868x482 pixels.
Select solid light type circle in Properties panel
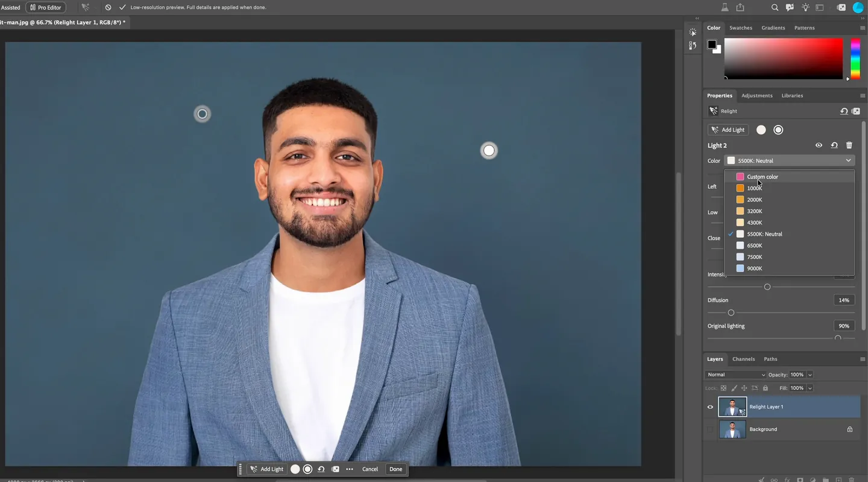pos(761,130)
